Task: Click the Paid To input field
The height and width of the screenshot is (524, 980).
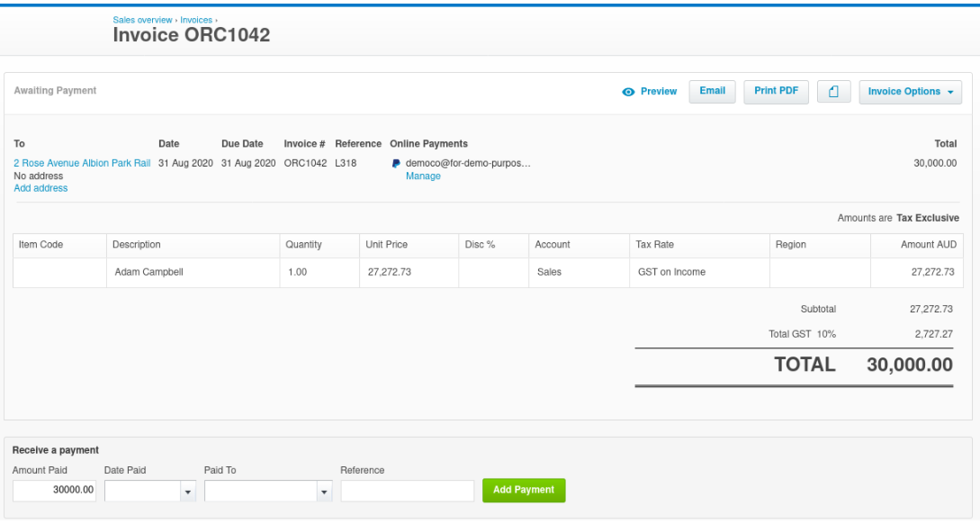Action: tap(261, 492)
